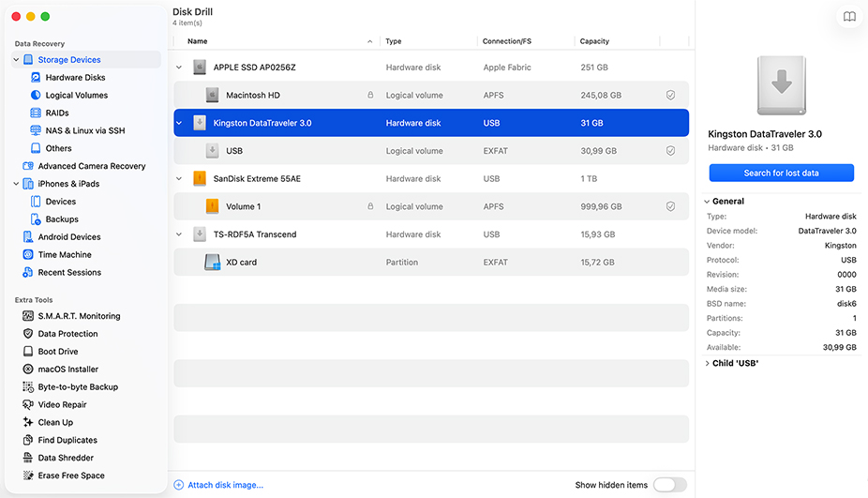
Task: Sort by the Connection/FS column header
Action: click(x=506, y=41)
